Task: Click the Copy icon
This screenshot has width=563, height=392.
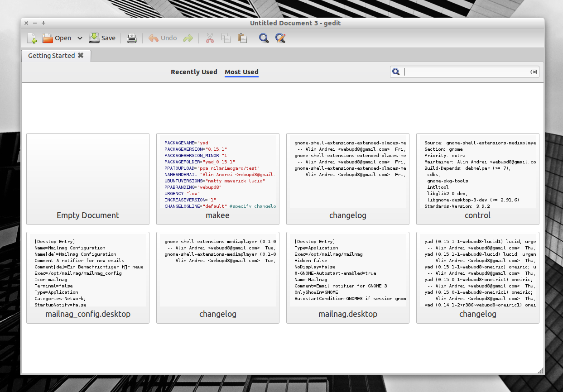Action: pyautogui.click(x=226, y=38)
